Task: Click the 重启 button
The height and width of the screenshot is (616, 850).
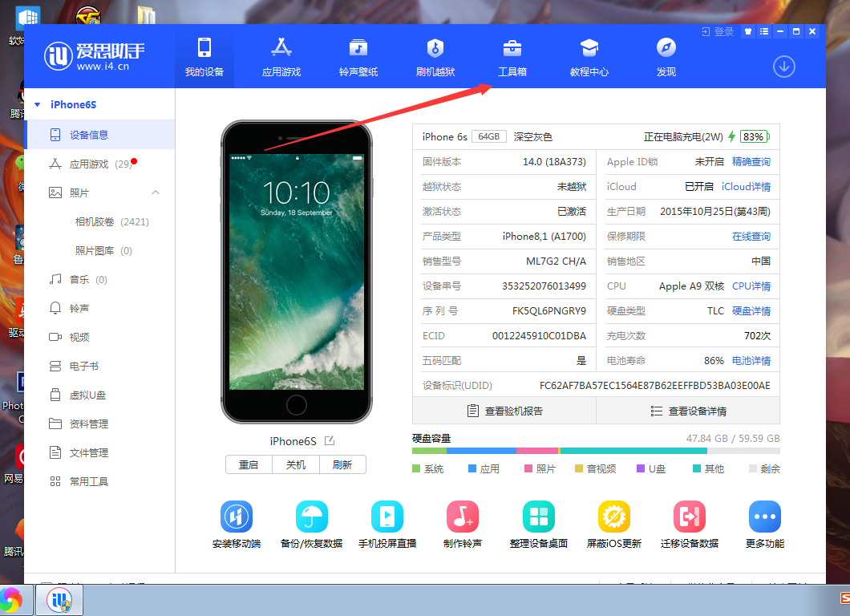Action: point(249,464)
